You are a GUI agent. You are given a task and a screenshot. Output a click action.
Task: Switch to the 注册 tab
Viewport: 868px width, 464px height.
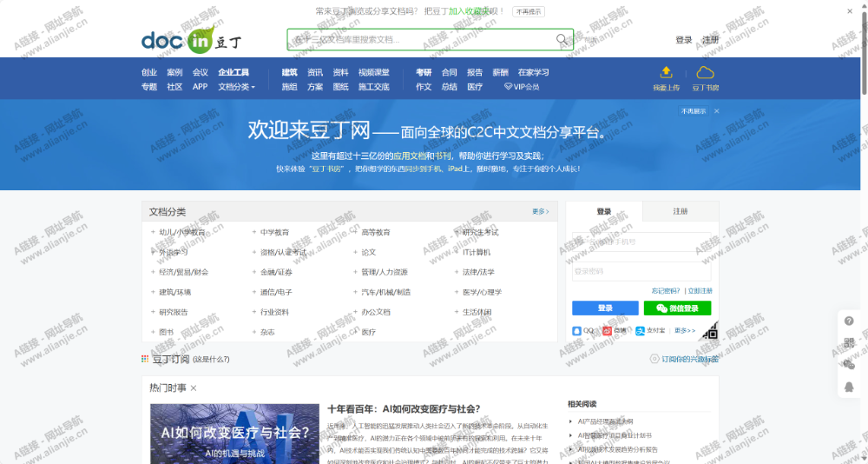(x=681, y=211)
